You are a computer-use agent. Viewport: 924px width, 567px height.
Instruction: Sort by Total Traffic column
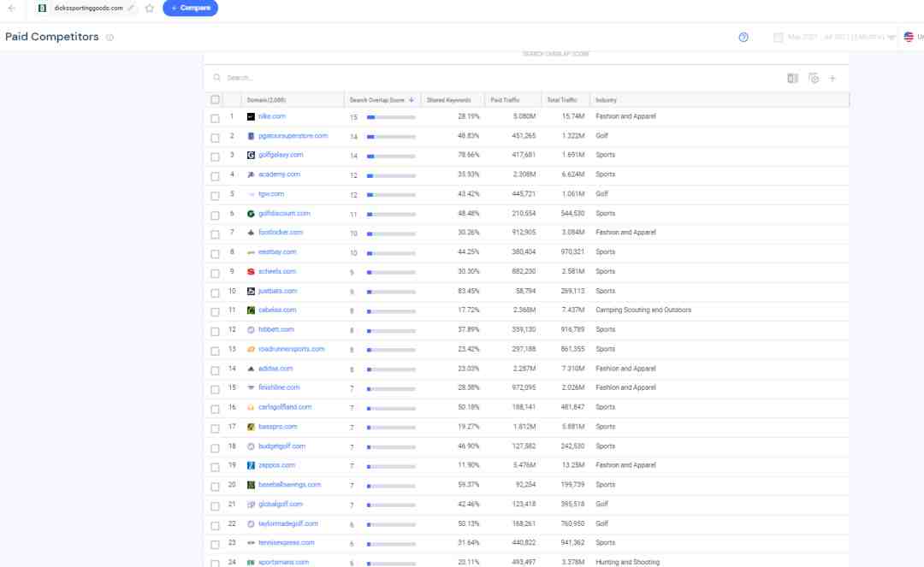pos(561,100)
